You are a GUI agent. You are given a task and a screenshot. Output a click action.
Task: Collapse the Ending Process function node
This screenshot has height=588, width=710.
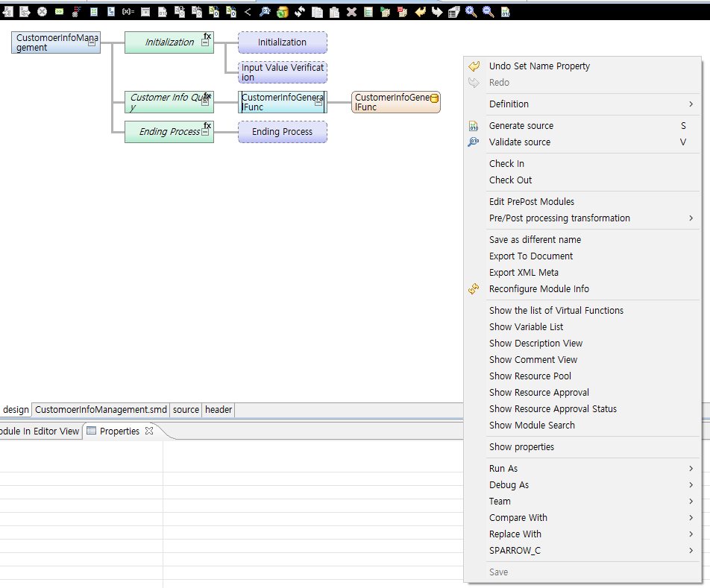coord(205,133)
